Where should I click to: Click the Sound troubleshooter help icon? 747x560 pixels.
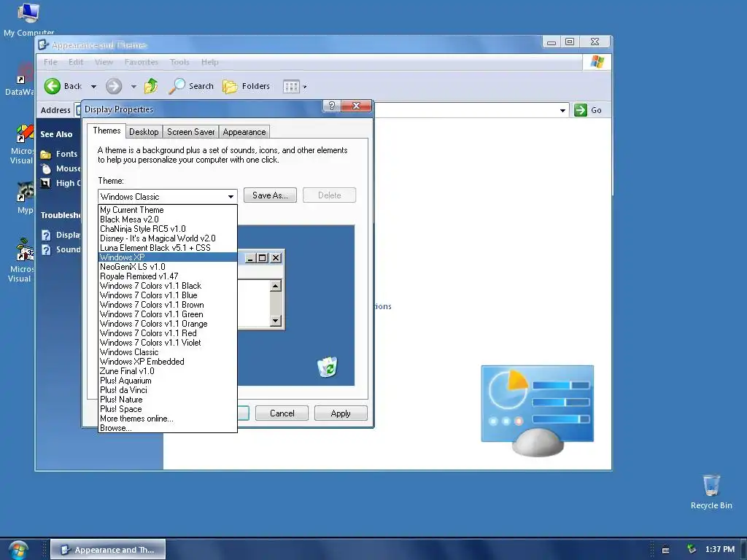[46, 249]
